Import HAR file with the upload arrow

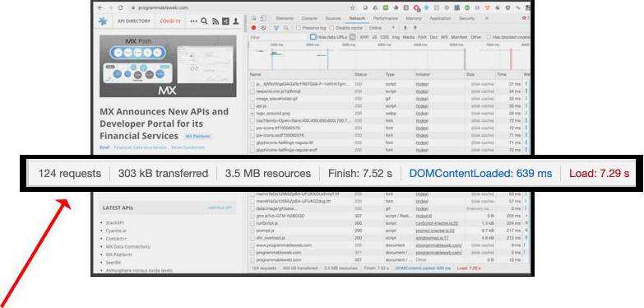click(x=405, y=28)
